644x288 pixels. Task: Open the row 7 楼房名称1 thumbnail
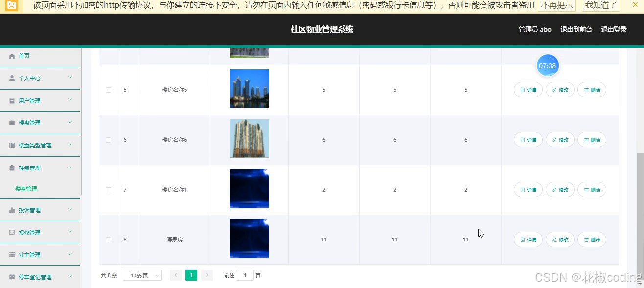(250, 189)
